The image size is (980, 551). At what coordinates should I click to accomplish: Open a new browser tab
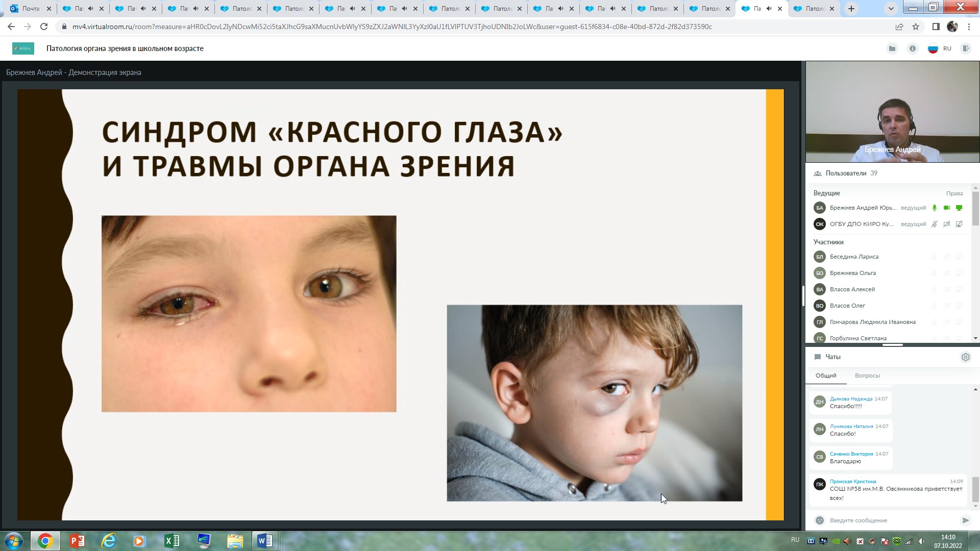pyautogui.click(x=851, y=9)
